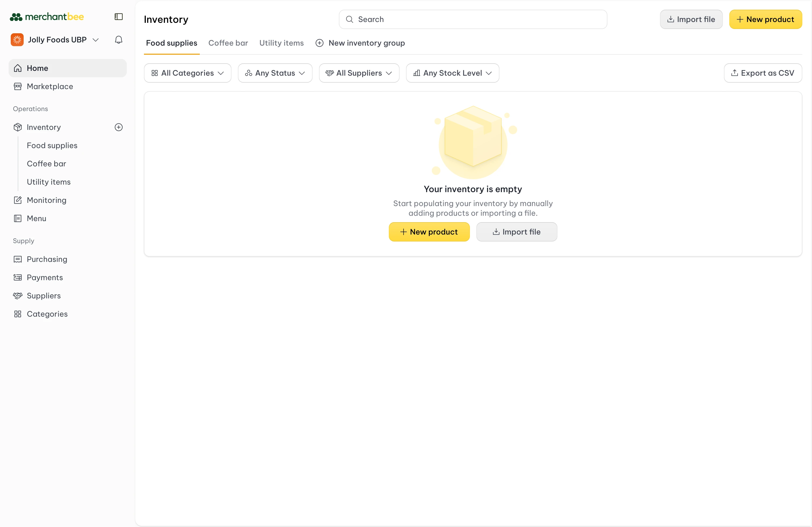Click inside the Search field
This screenshot has height=527, width=812.
(x=473, y=19)
